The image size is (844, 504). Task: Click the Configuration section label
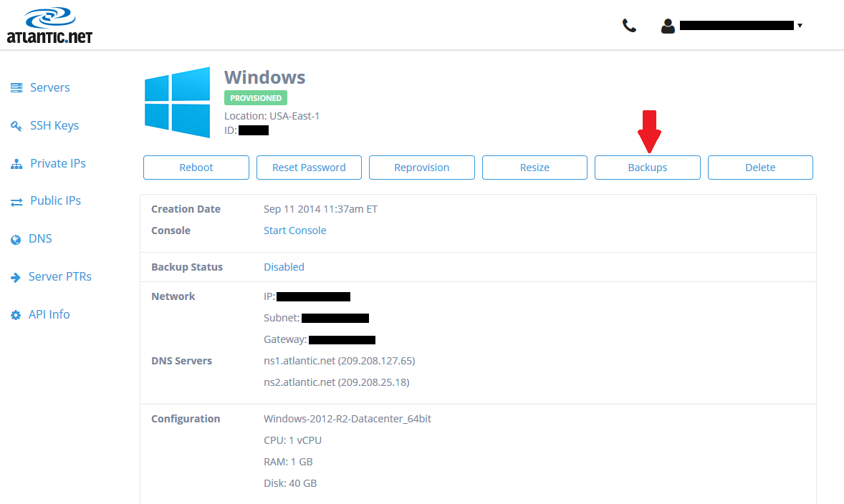[x=186, y=419]
